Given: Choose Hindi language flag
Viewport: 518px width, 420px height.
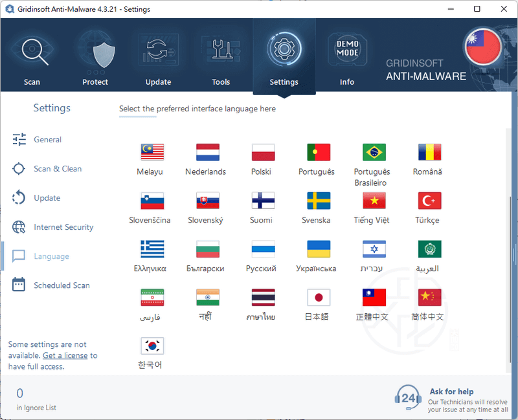Looking at the screenshot, I should [x=208, y=298].
